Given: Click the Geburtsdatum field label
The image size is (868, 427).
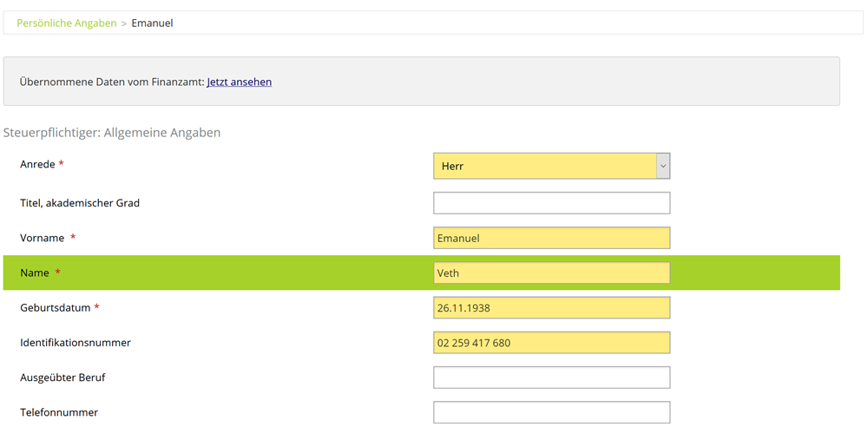Looking at the screenshot, I should click(55, 307).
